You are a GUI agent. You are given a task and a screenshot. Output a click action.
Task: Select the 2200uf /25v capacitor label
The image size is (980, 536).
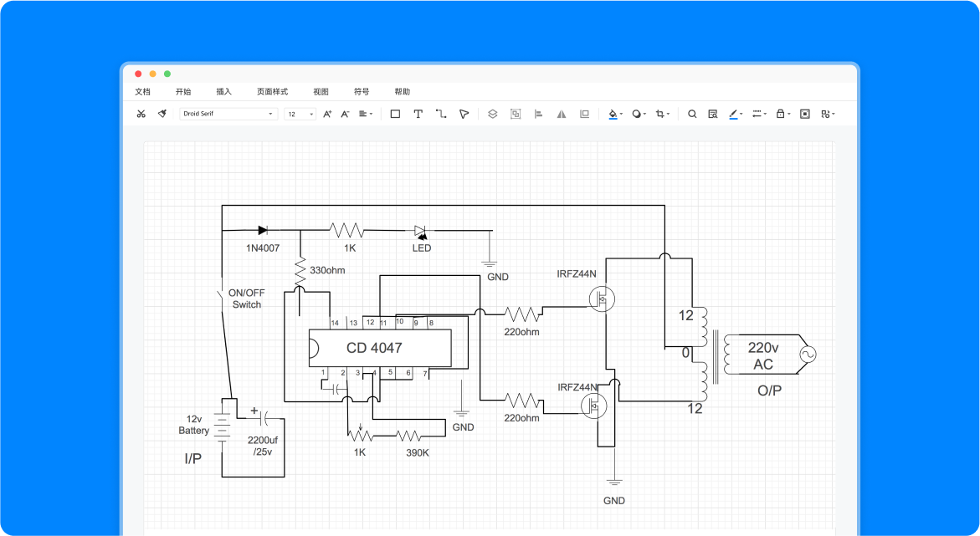[263, 446]
